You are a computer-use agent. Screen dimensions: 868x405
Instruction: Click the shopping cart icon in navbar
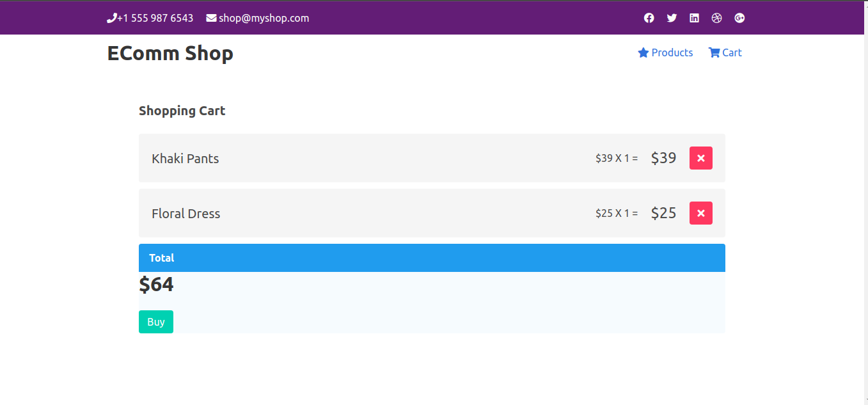[x=714, y=52]
